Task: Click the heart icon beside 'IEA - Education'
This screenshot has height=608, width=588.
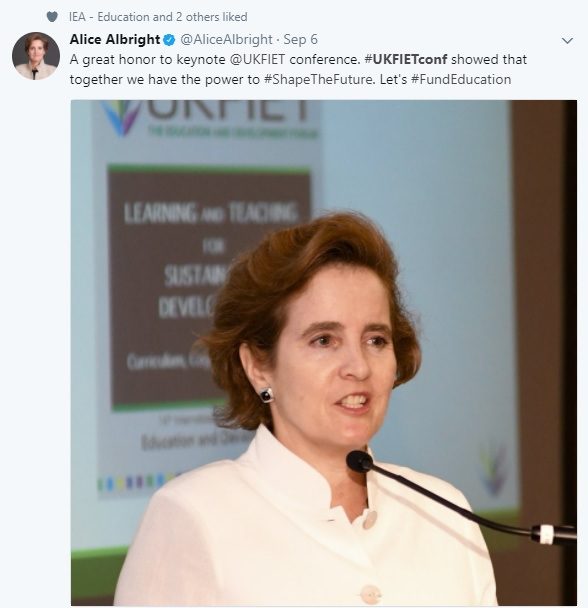Action: tap(52, 17)
